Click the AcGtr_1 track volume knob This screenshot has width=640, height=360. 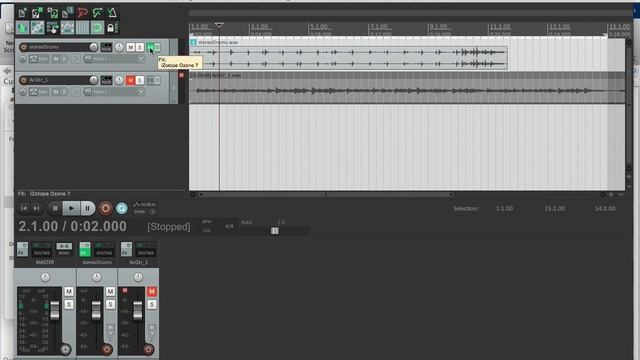[93, 80]
